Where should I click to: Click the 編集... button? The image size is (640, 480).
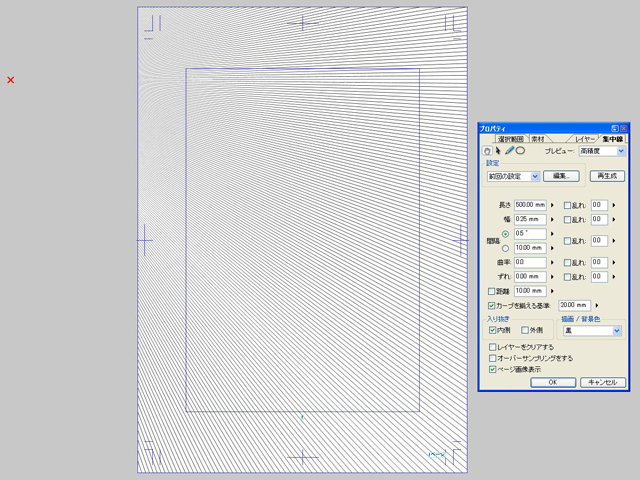click(x=561, y=176)
